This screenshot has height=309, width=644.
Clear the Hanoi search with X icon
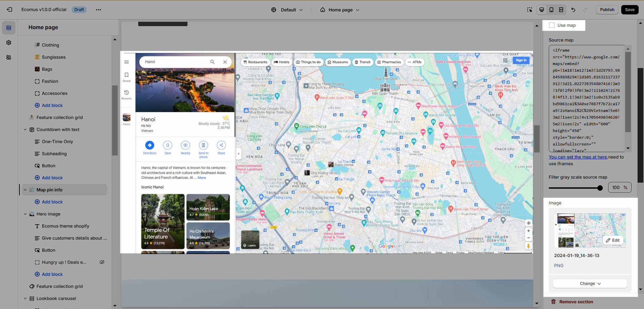pos(225,62)
